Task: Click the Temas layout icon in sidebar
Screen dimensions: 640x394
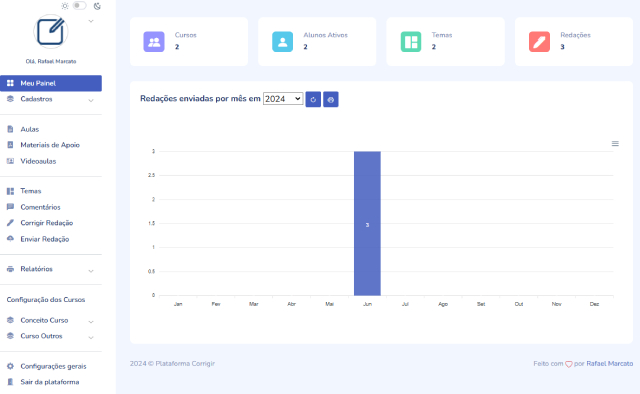Action: click(x=10, y=191)
